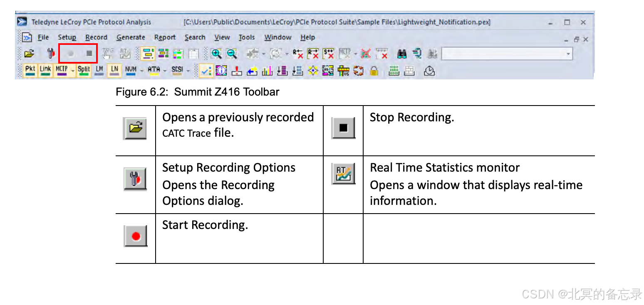
Task: Click the gold padlock icon
Action: click(374, 71)
